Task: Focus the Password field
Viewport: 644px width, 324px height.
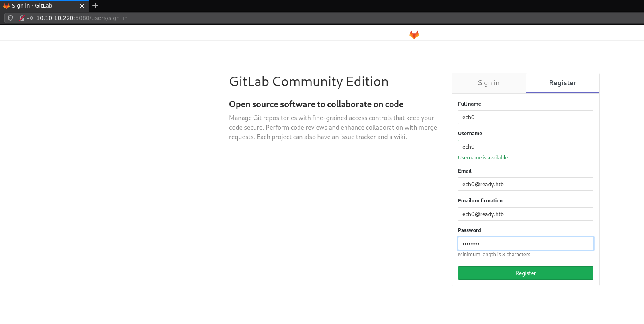Action: [x=525, y=243]
